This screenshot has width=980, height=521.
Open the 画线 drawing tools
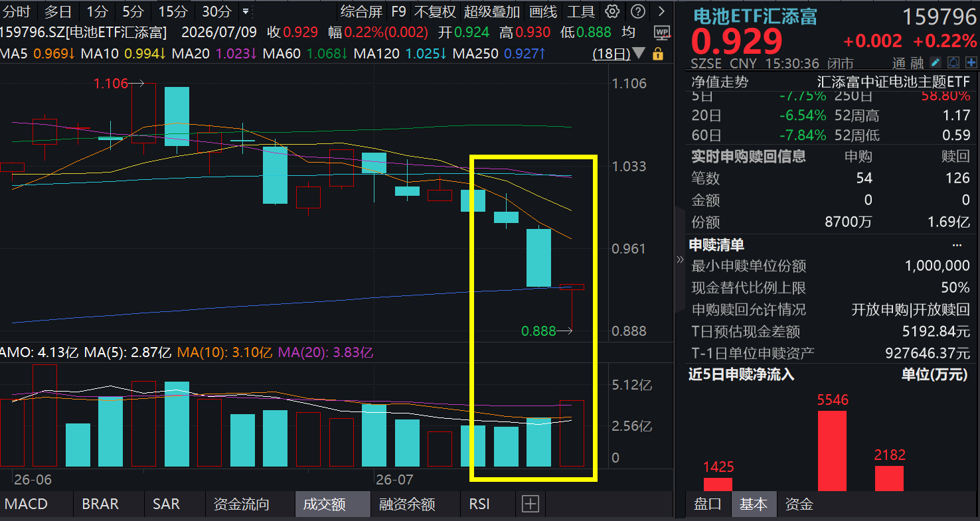544,11
